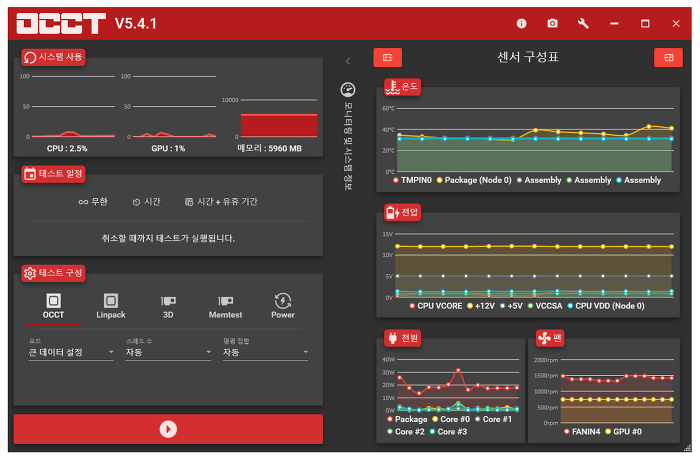Click the OCCT logo

pos(62,23)
